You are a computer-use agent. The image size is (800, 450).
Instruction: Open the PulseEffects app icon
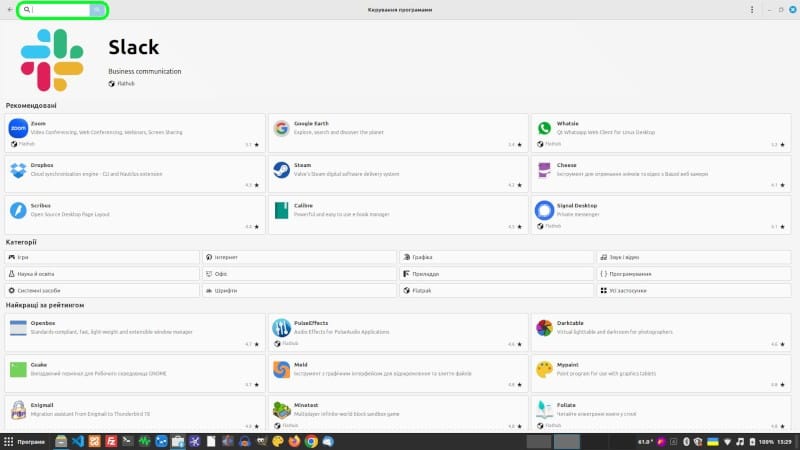pyautogui.click(x=281, y=328)
